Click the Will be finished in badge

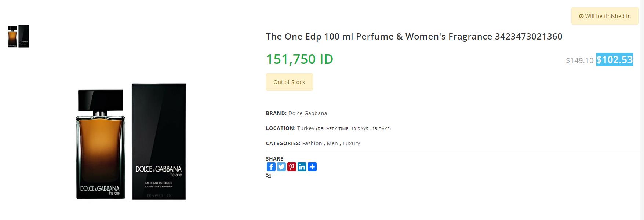tap(605, 16)
